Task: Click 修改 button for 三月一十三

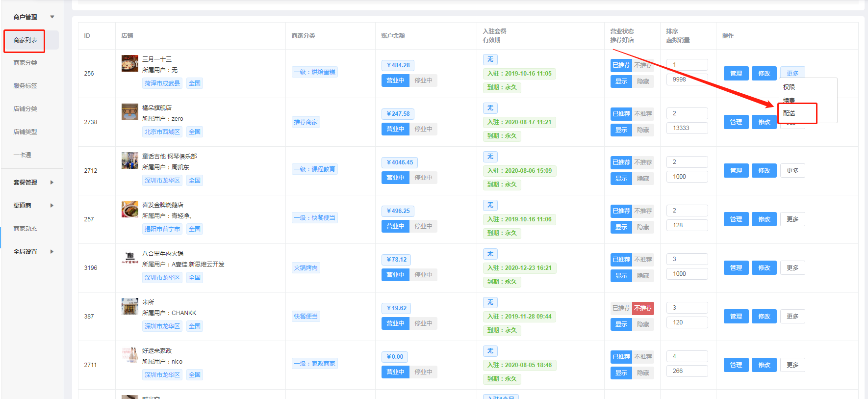Action: click(764, 73)
